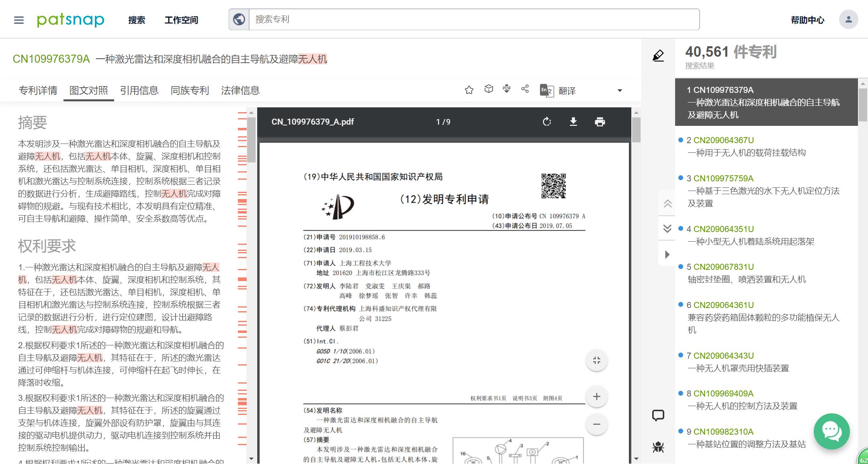
Task: Expand the translate dropdown arrow
Action: (x=619, y=90)
